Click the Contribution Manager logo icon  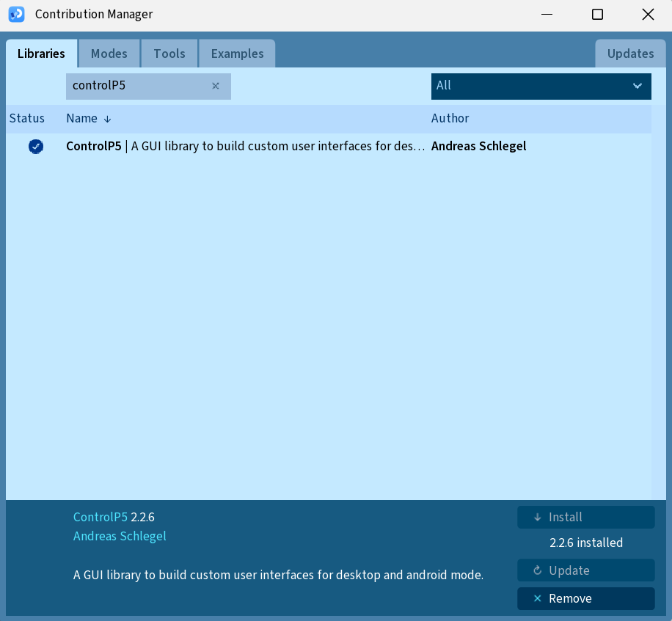point(16,14)
